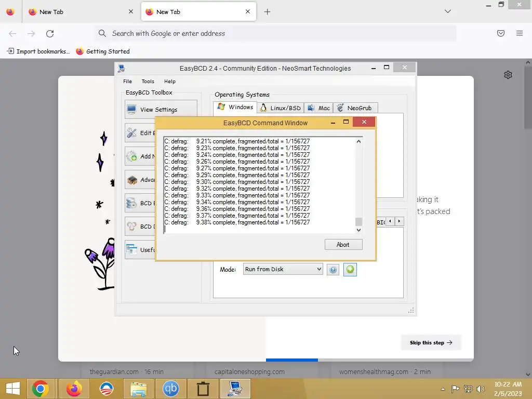Click the BCD Deployment icon
532x399 pixels.
pyautogui.click(x=131, y=227)
